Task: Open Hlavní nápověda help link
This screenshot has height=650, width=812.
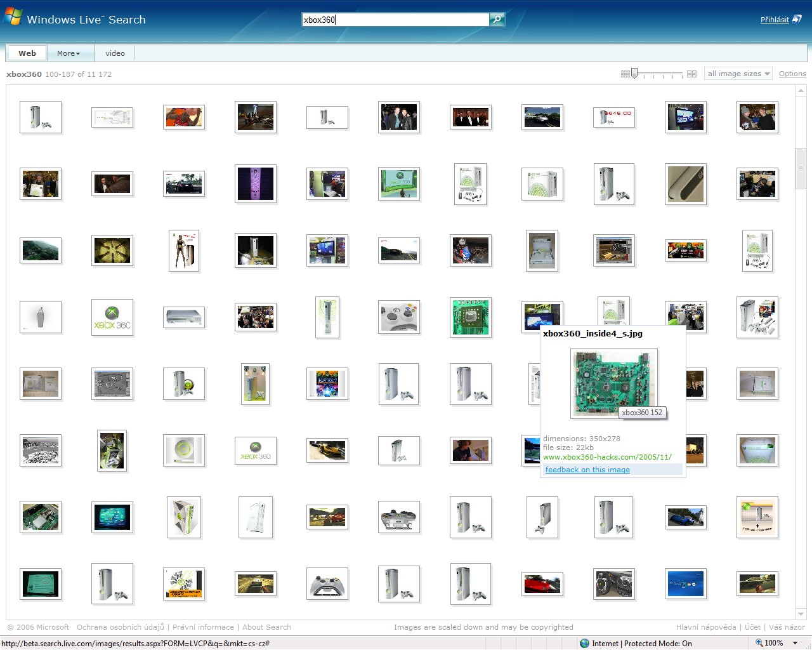Action: (706, 627)
